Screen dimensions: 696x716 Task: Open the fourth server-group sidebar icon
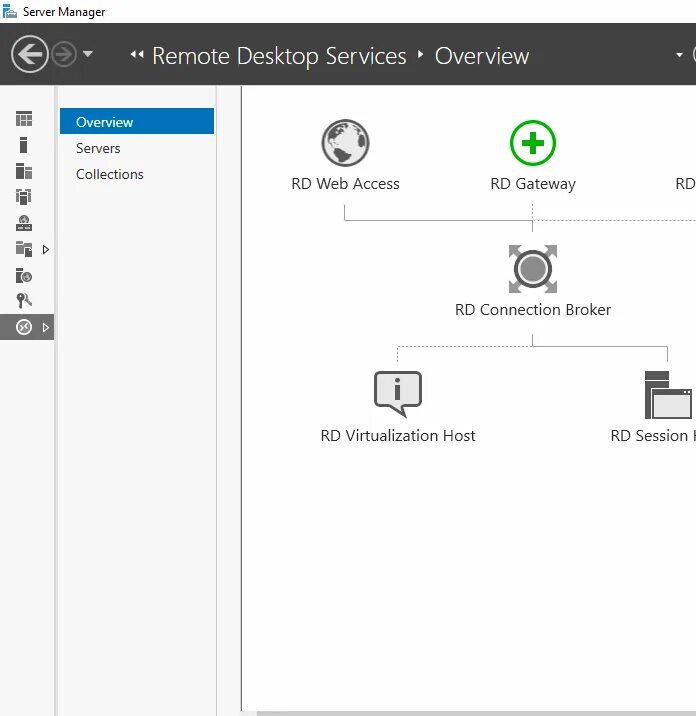click(x=24, y=197)
